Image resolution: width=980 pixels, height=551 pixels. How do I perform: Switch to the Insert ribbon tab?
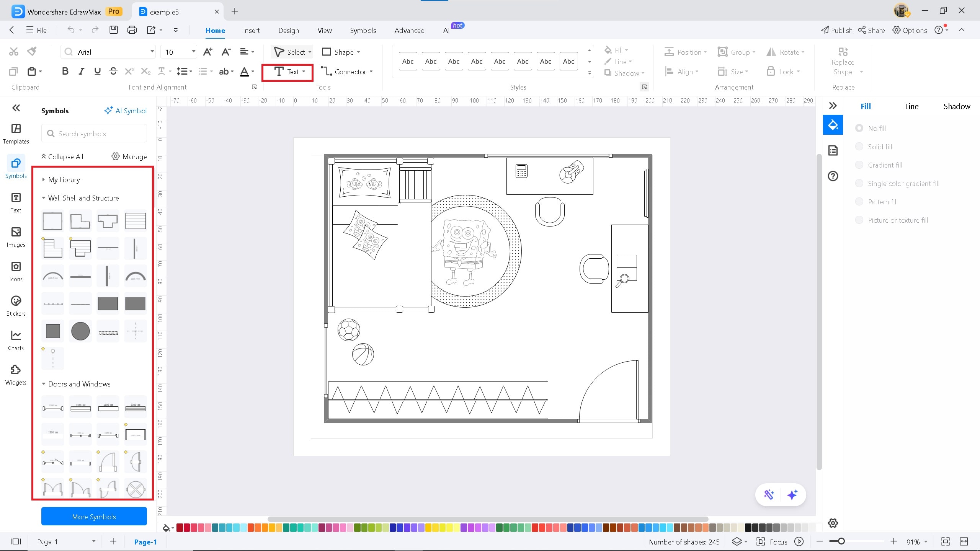click(251, 30)
